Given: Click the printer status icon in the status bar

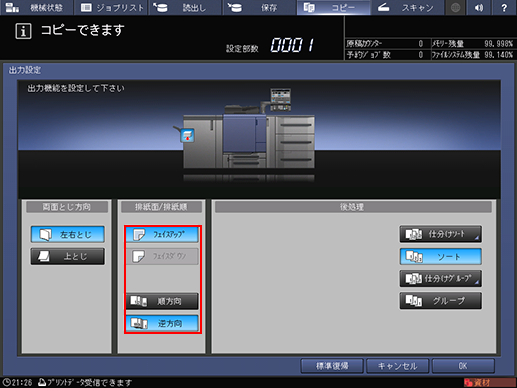Looking at the screenshot, I should pos(42,382).
